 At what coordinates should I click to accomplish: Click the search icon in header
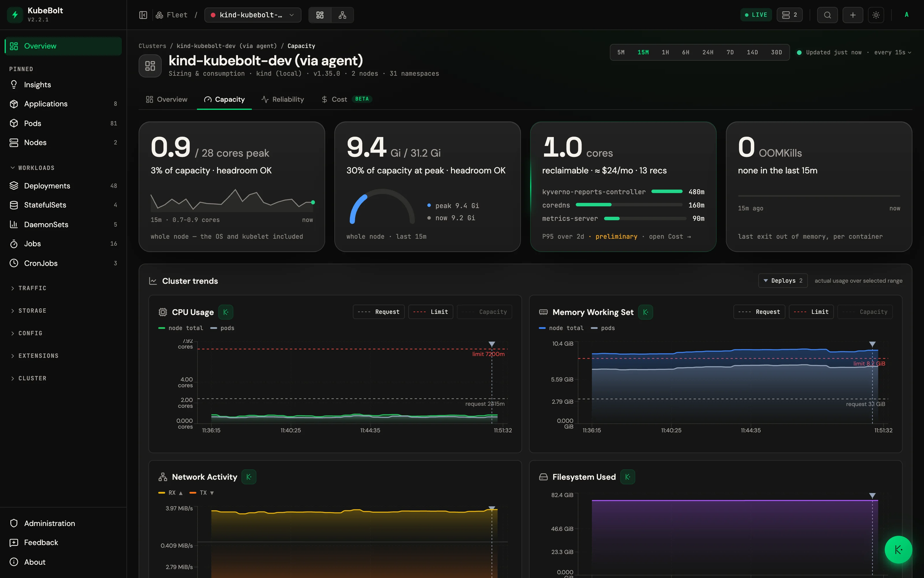(x=827, y=15)
